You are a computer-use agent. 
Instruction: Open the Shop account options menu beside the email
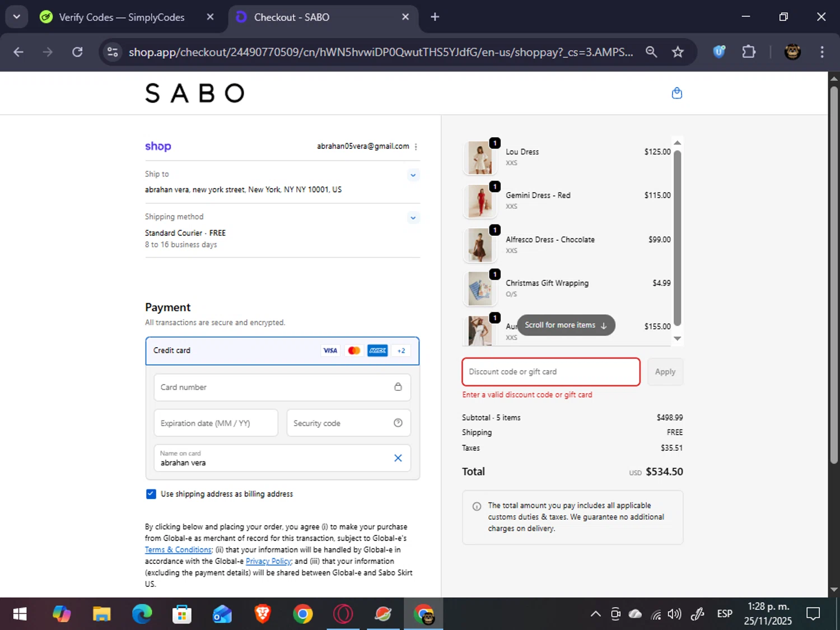[416, 147]
